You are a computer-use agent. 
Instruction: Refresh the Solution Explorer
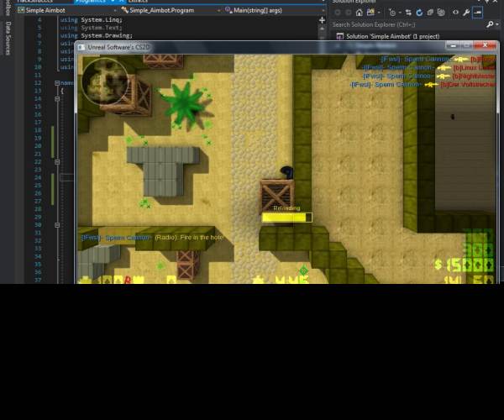419,13
